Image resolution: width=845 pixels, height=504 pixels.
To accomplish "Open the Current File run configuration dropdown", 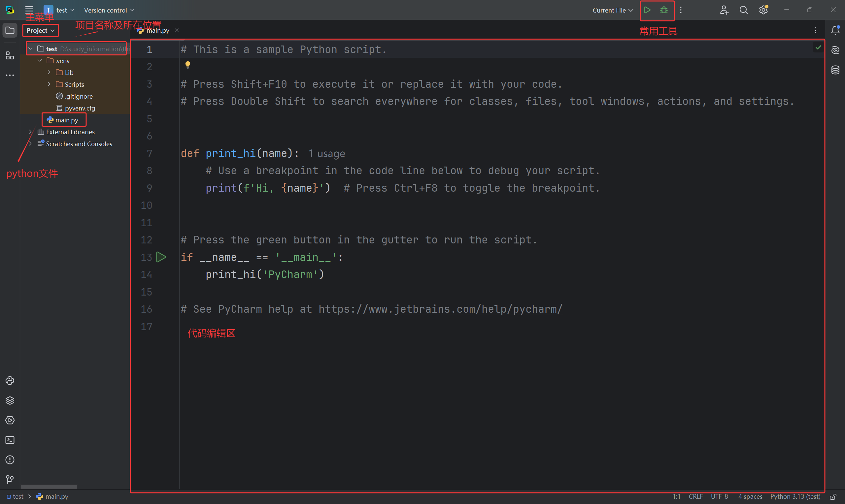I will [x=612, y=10].
